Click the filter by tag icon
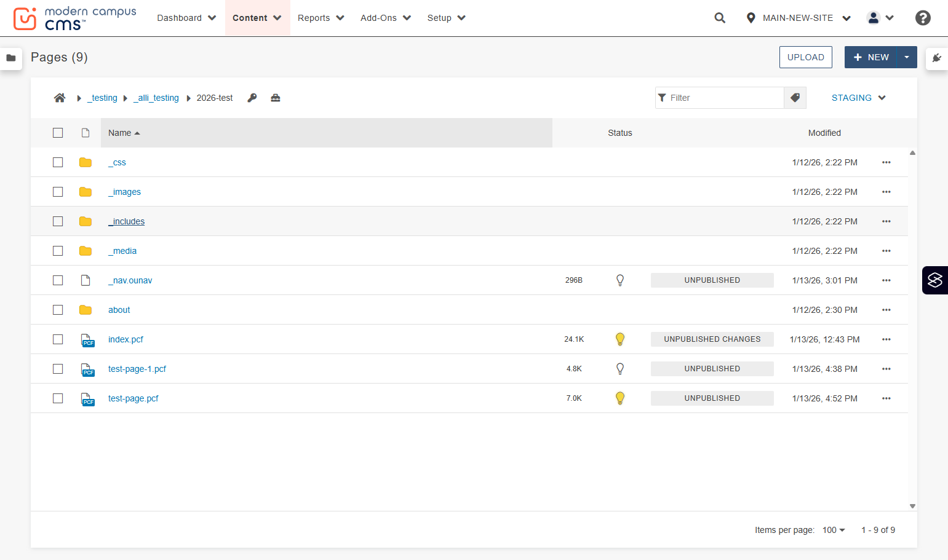Screen dimensions: 948x560 (x=795, y=98)
